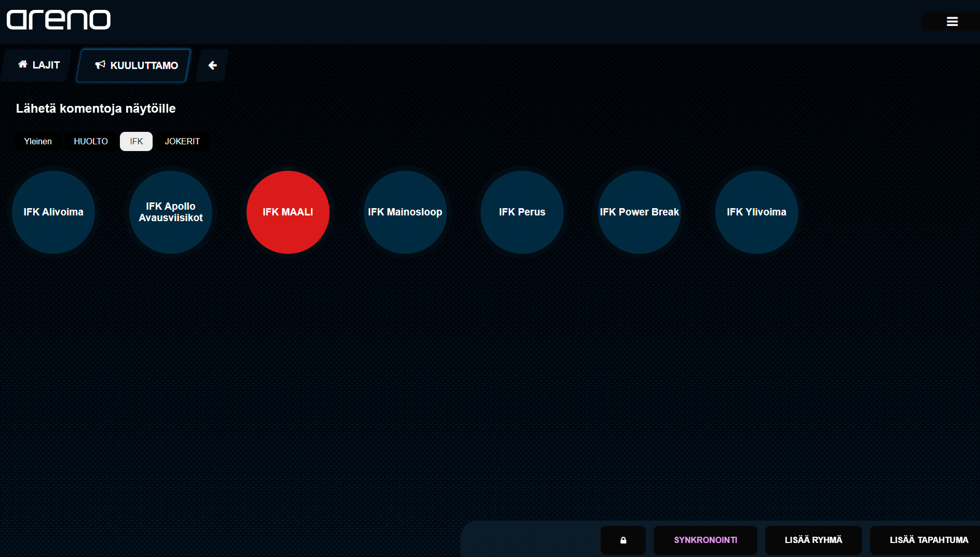
Task: Go to LAJIT home button
Action: tap(38, 65)
